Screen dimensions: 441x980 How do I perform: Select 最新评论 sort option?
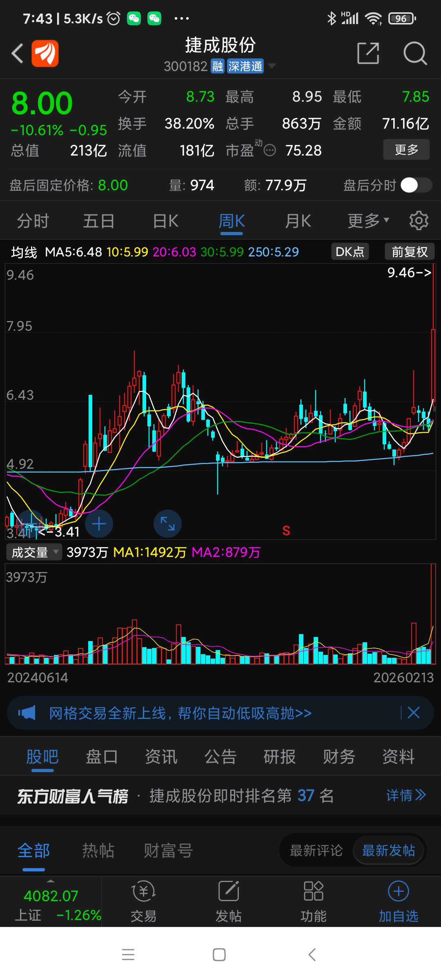(316, 851)
